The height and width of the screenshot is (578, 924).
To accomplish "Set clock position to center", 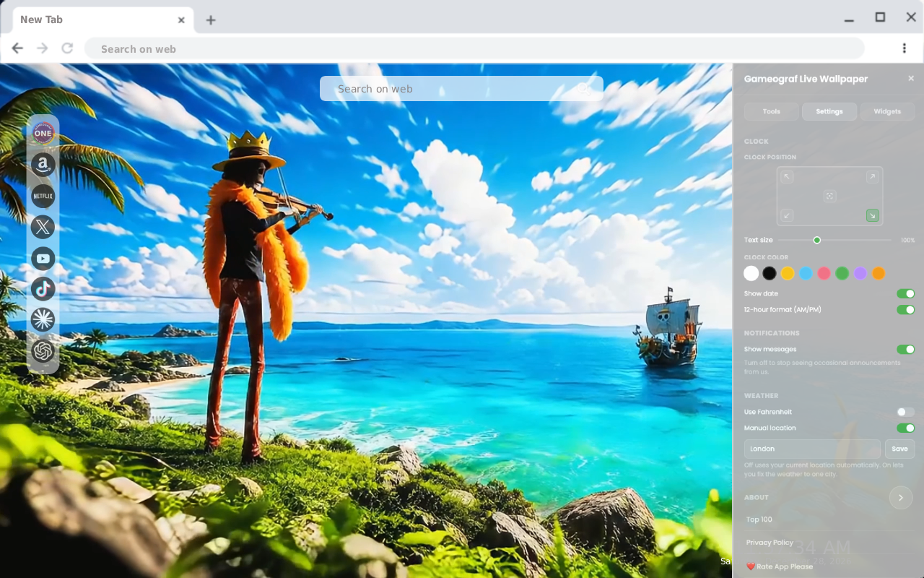I will click(829, 196).
